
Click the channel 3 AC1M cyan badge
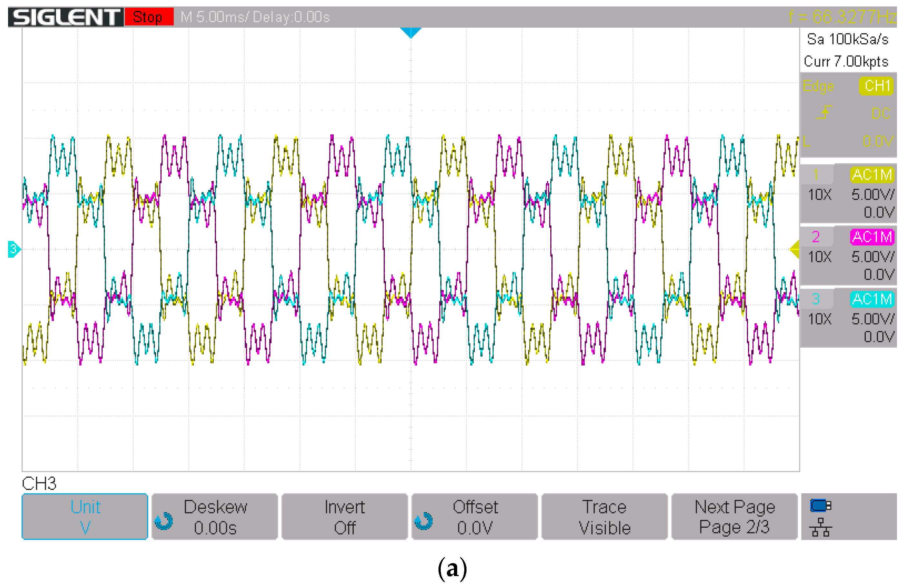click(872, 299)
